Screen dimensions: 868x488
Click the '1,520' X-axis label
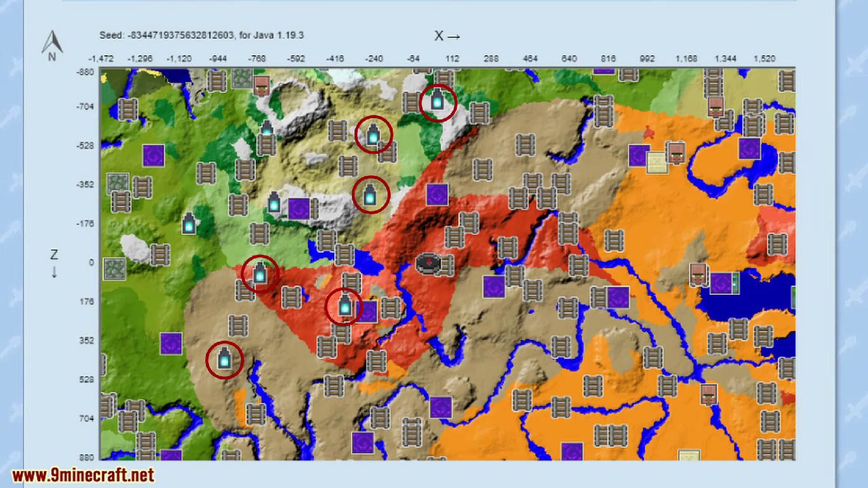764,58
